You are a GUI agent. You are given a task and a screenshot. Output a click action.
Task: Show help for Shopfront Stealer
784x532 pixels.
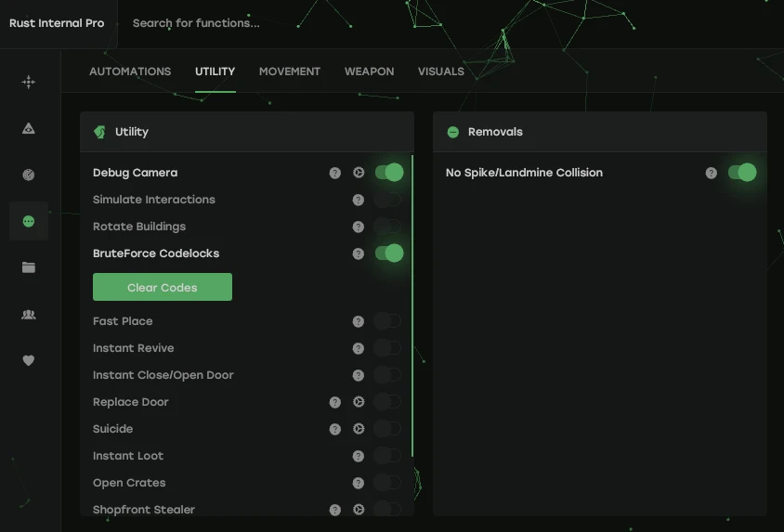[335, 510]
